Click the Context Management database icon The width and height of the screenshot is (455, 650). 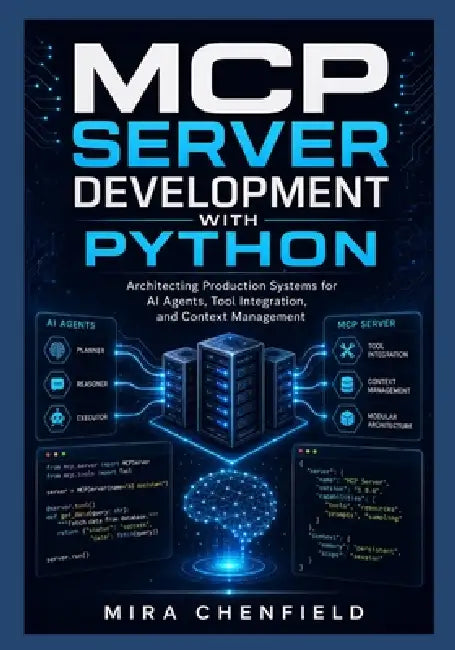(x=346, y=385)
